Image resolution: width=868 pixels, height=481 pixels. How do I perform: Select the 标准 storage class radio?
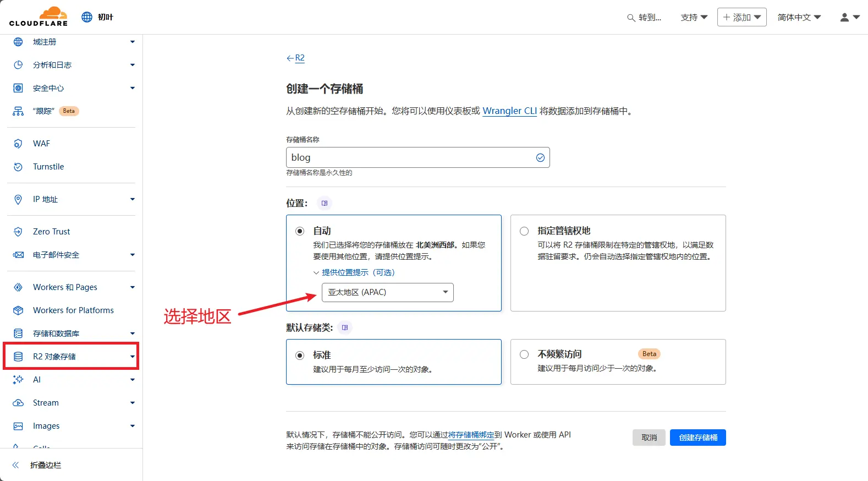pos(300,356)
